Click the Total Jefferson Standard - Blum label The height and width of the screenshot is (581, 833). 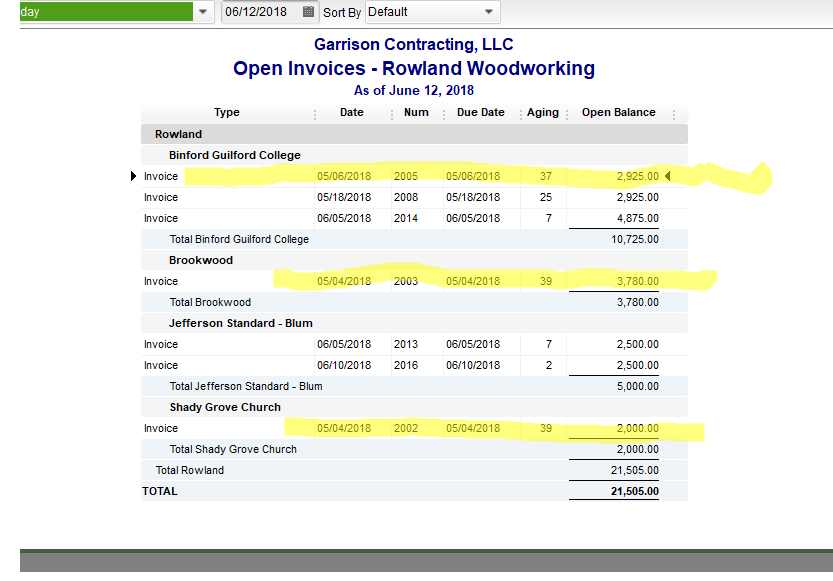[246, 387]
